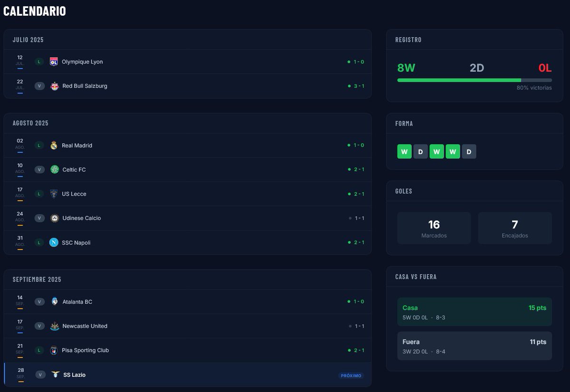Click the 1 - 1 score for Udinese Calcio
The width and height of the screenshot is (570, 392).
(359, 218)
